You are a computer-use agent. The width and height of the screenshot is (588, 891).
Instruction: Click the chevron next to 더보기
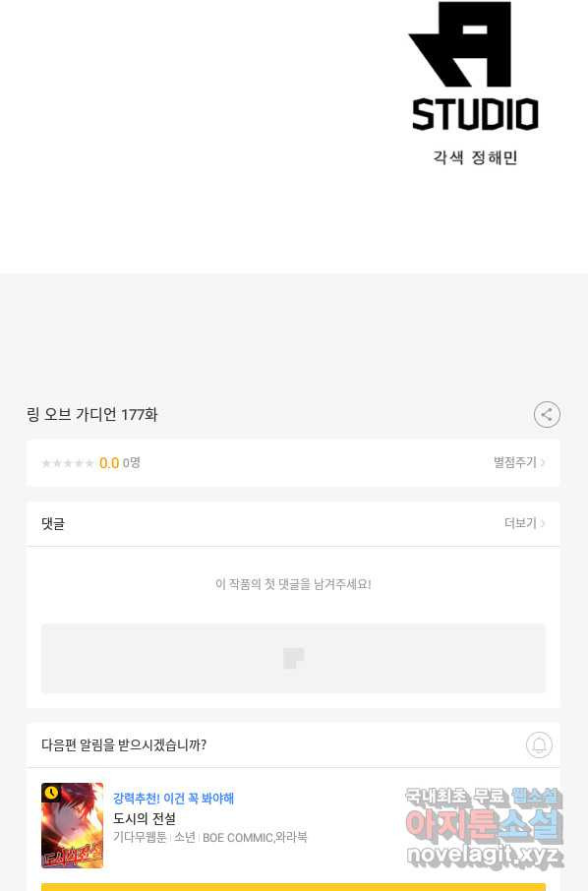point(543,523)
